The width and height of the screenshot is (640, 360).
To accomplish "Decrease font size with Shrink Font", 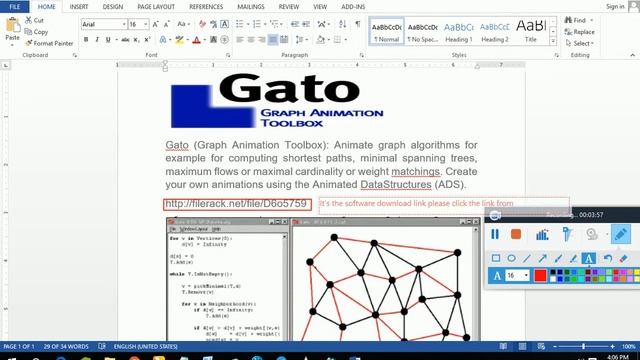I will pos(167,24).
